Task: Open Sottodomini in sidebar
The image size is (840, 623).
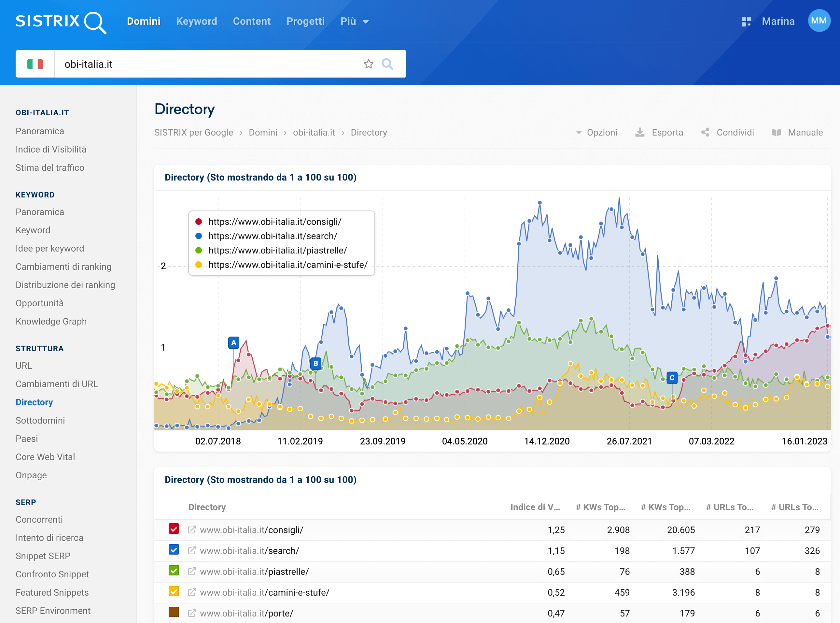Action: tap(40, 420)
